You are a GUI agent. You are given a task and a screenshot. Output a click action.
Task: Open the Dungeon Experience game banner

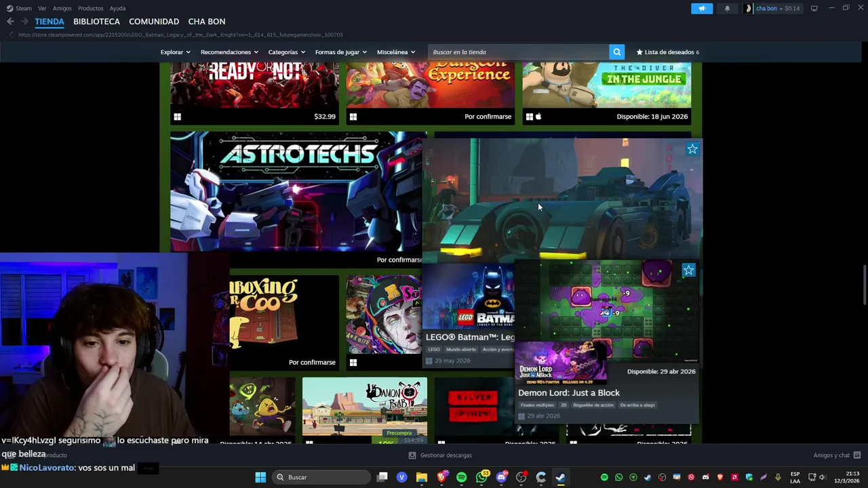tap(430, 85)
